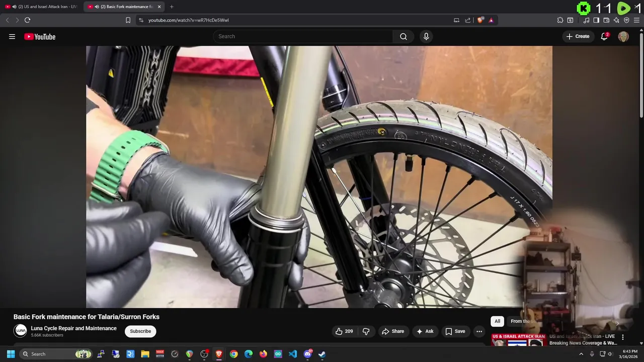Expand the system tray hidden icons chevron

(581, 354)
